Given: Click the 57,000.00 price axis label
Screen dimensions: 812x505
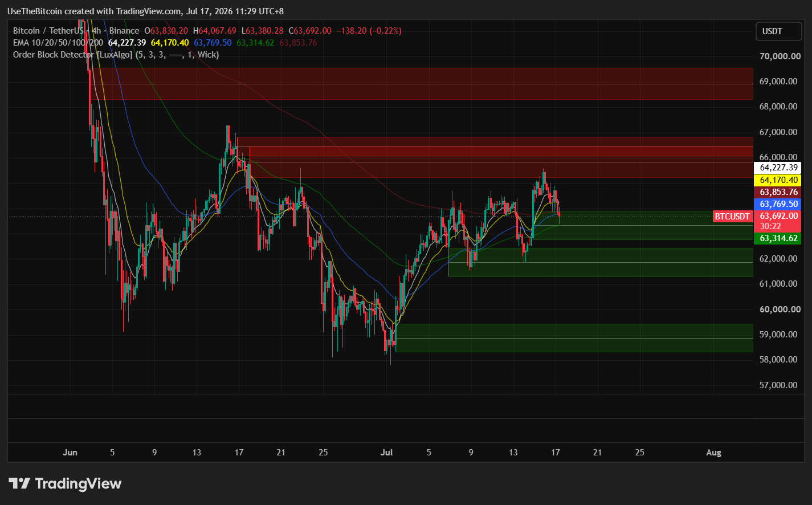Looking at the screenshot, I should click(778, 385).
